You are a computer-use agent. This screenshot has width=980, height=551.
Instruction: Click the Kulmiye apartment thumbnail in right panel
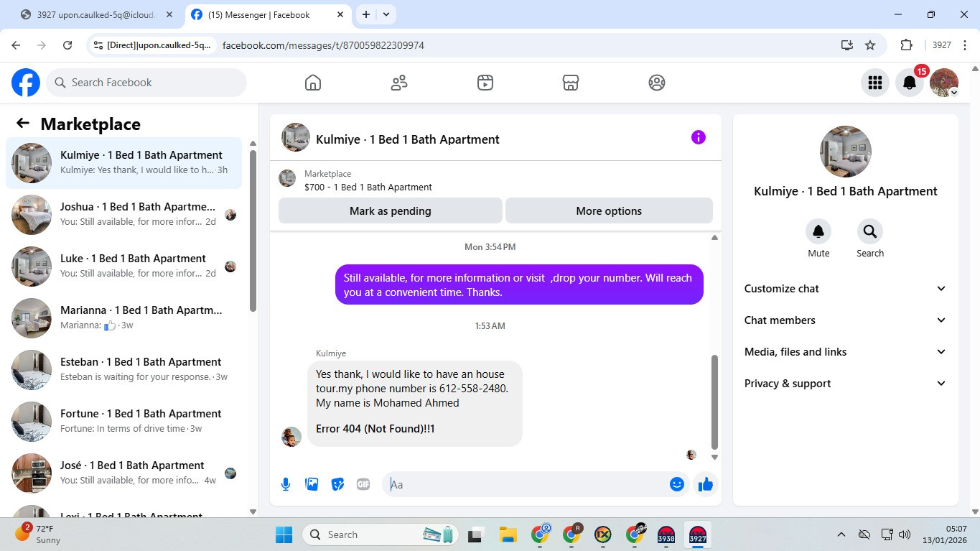pyautogui.click(x=846, y=152)
